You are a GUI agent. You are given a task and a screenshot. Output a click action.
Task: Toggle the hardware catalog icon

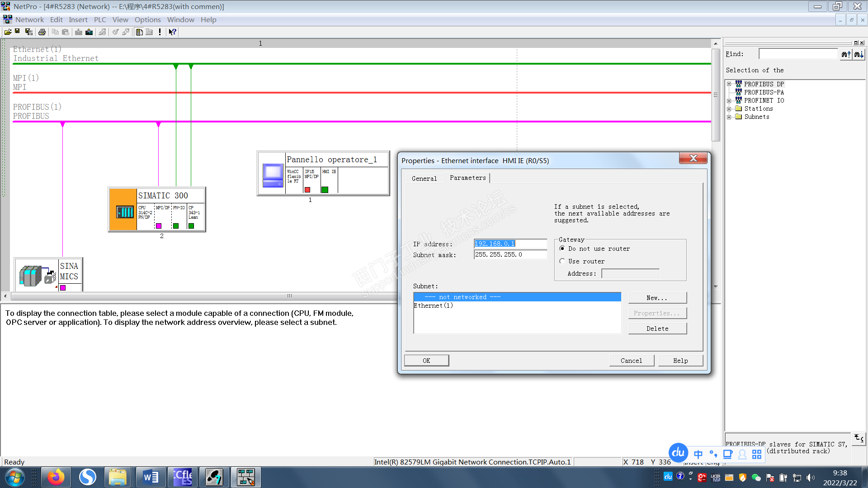click(x=139, y=32)
